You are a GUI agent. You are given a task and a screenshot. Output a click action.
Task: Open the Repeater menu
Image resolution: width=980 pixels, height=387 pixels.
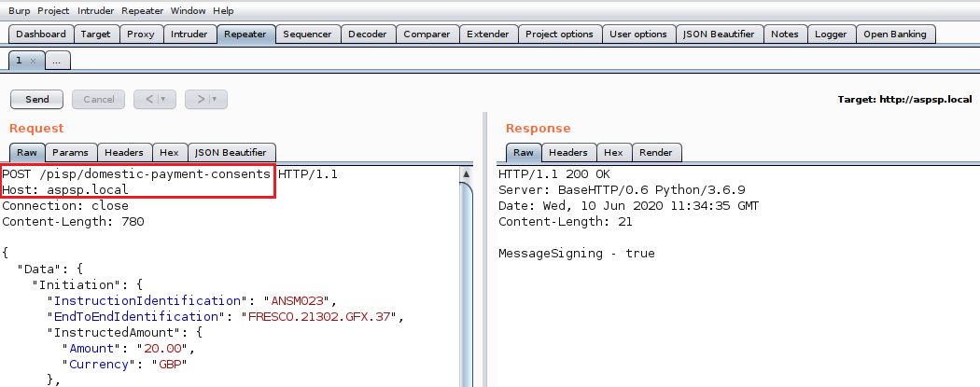click(143, 10)
